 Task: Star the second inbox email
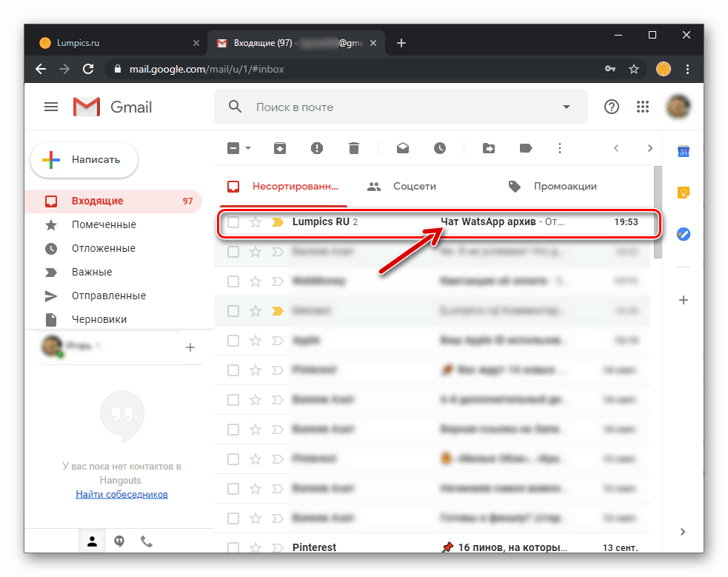pyautogui.click(x=256, y=252)
